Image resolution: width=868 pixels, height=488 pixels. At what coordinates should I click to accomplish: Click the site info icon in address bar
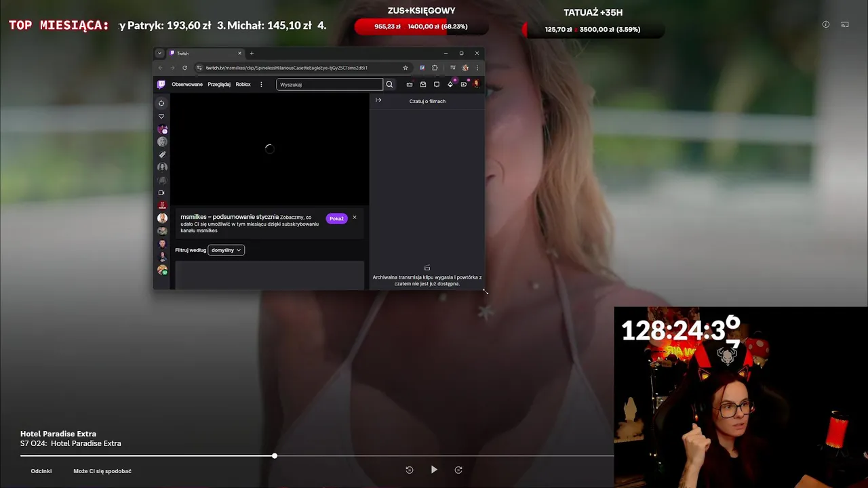point(199,68)
